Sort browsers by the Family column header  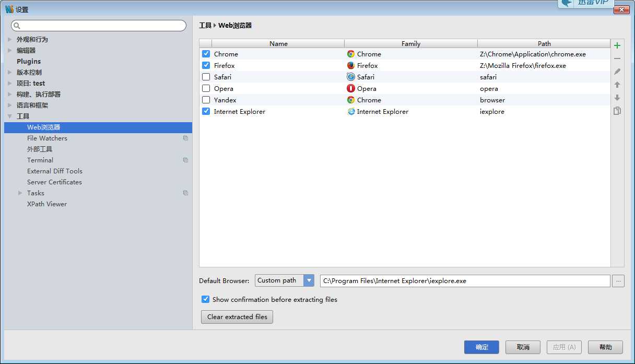click(x=411, y=44)
